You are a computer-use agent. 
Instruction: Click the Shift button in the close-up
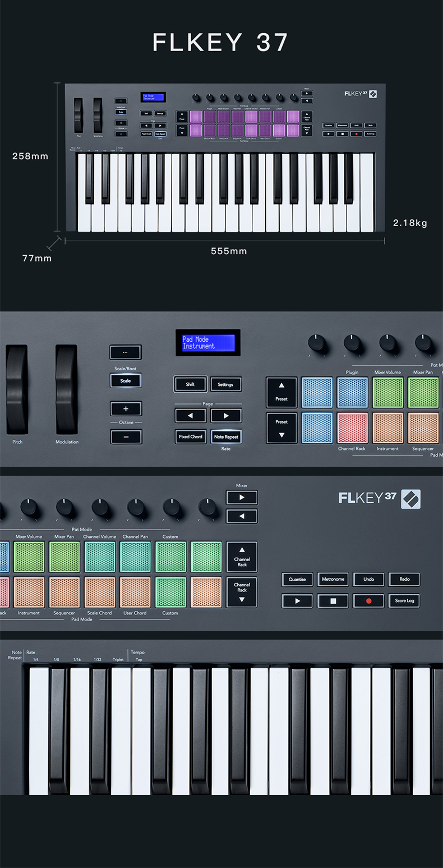coord(190,384)
